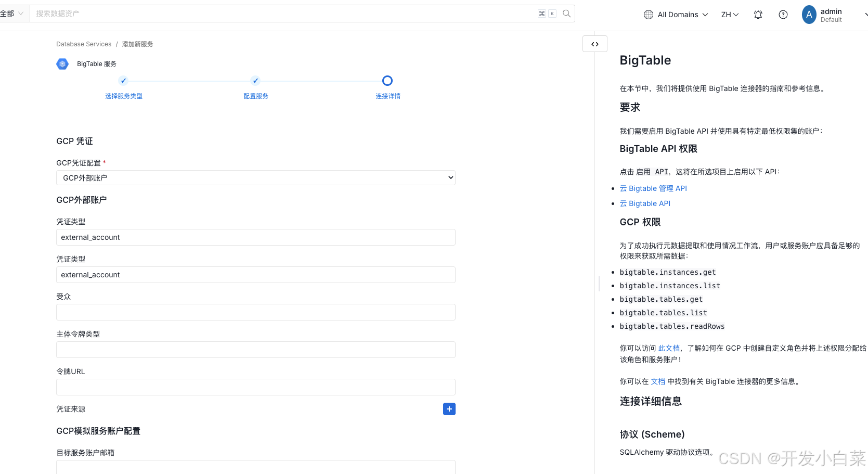Click the search magnifier icon
Image resolution: width=868 pixels, height=474 pixels.
tap(566, 14)
